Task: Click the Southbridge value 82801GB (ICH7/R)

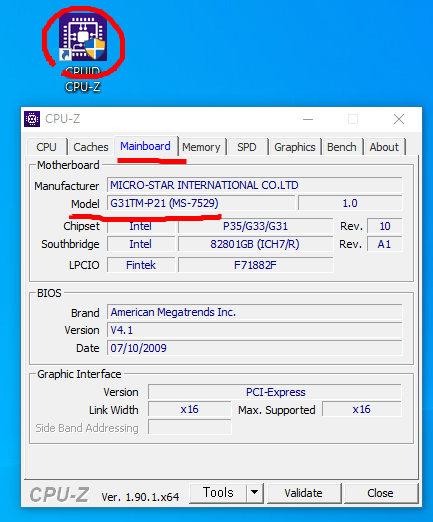Action: tap(255, 244)
